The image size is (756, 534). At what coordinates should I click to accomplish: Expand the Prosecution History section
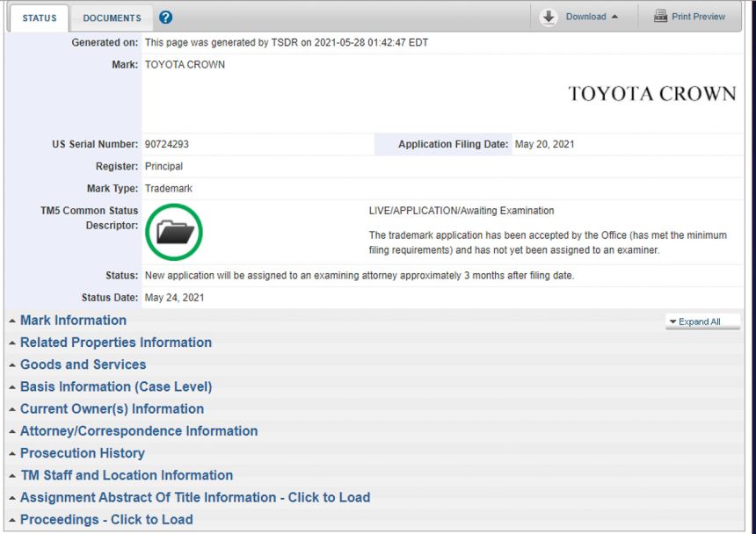coord(82,453)
